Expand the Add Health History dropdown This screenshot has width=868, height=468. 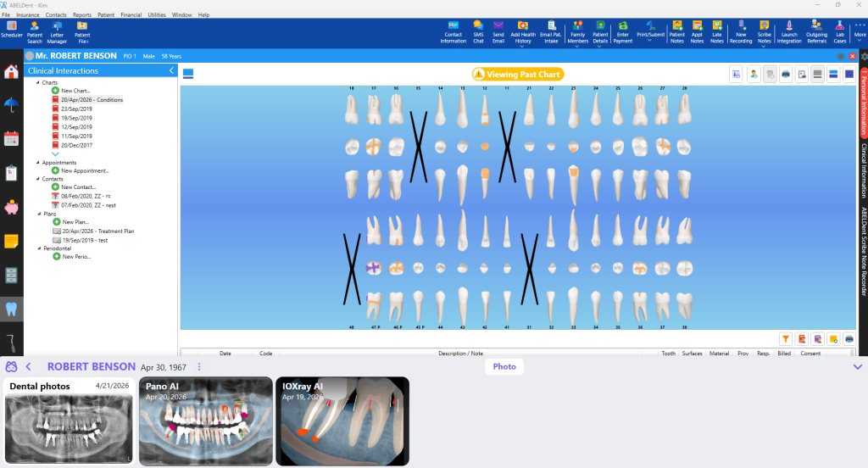pyautogui.click(x=522, y=47)
